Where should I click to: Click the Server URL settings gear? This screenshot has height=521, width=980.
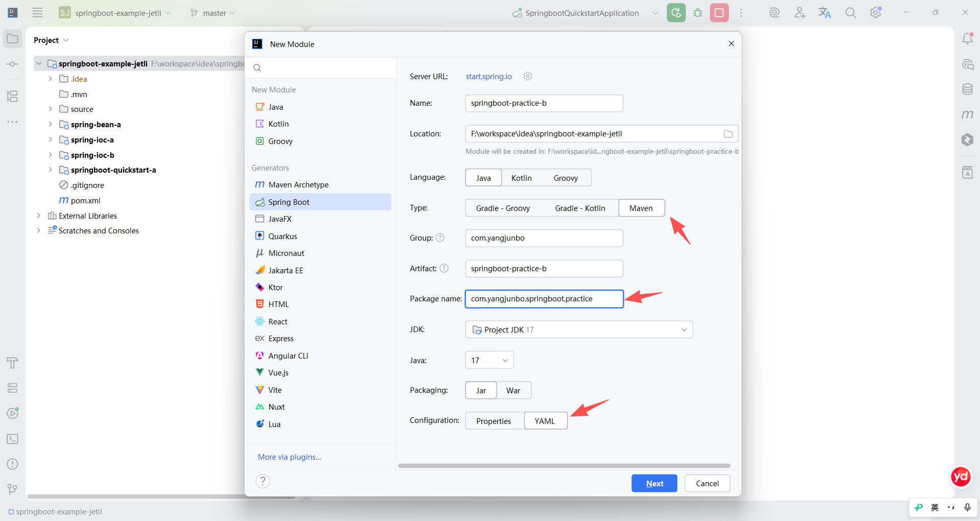click(528, 76)
